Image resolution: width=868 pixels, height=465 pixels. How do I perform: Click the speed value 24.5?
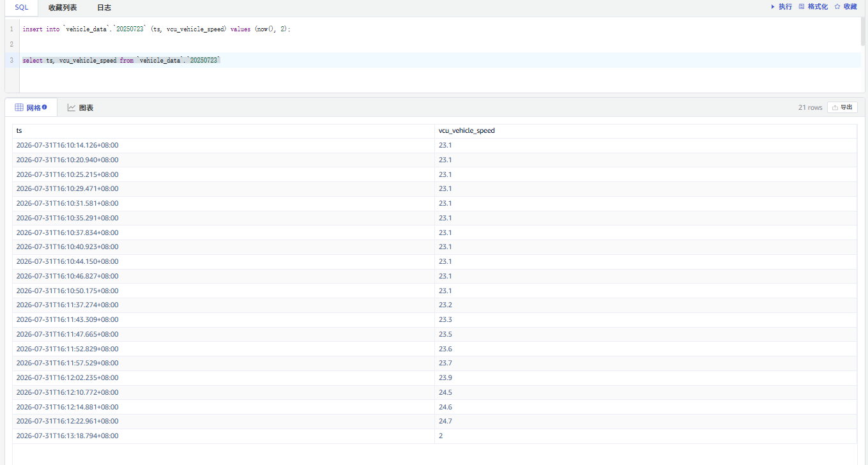[445, 392]
